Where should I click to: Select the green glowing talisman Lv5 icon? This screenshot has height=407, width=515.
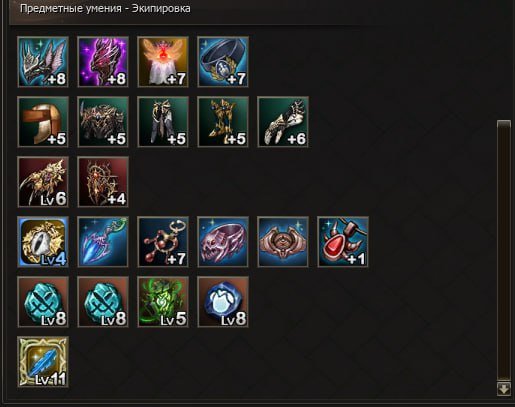[x=163, y=302]
